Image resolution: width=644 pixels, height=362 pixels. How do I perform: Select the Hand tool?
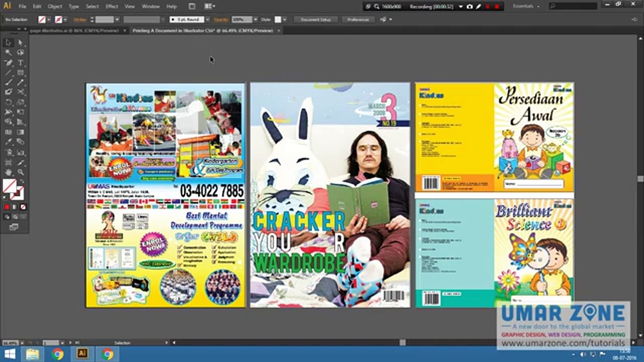point(9,172)
